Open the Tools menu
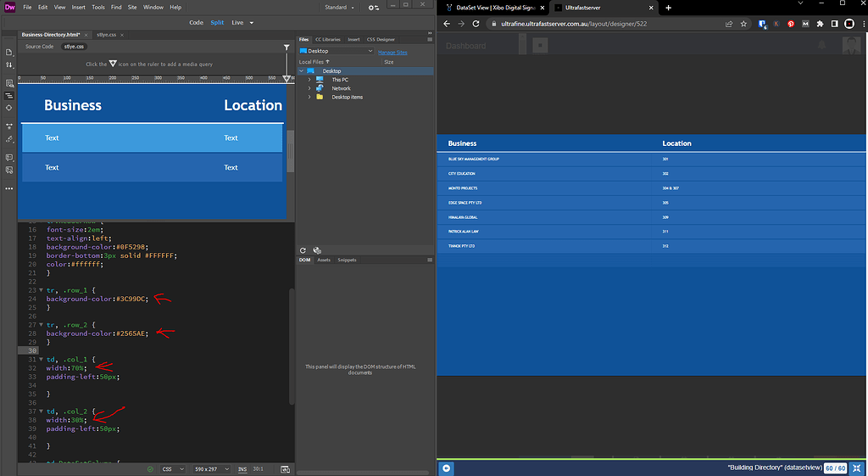 point(98,8)
